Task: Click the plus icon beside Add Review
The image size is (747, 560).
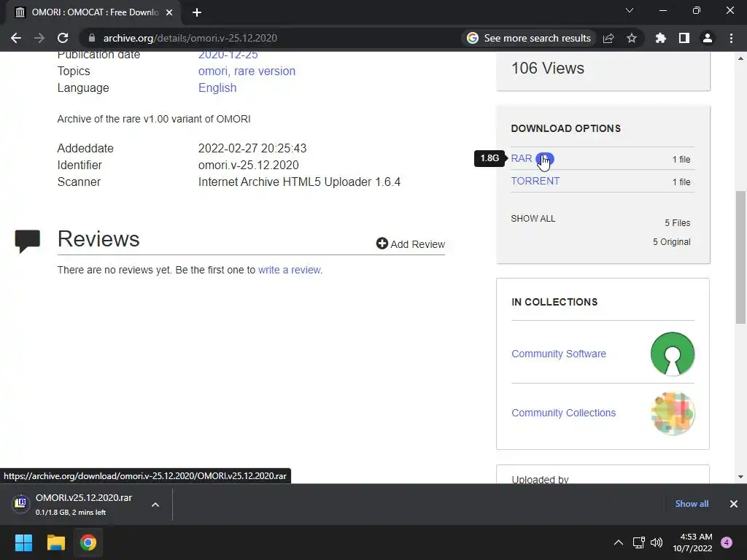Action: click(x=382, y=244)
